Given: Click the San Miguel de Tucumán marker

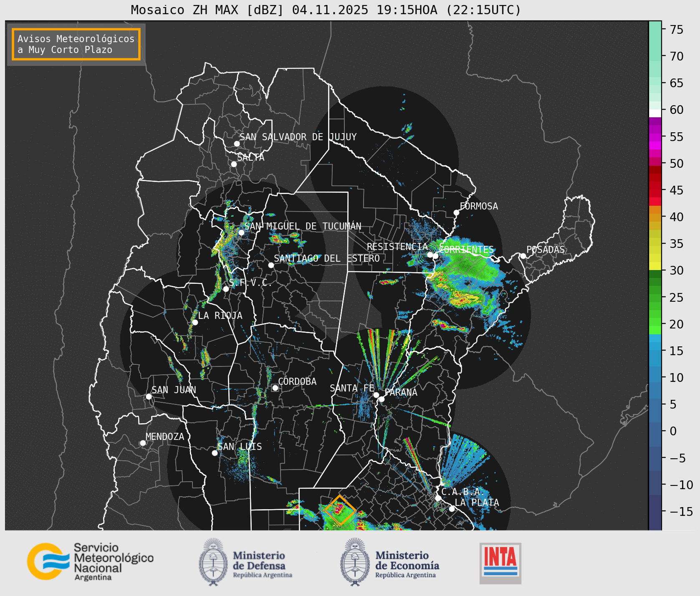Looking at the screenshot, I should [241, 232].
